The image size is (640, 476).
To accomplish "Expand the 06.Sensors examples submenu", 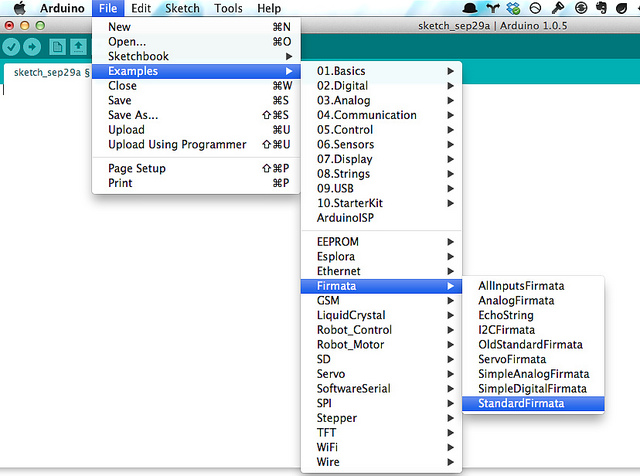I will [x=381, y=145].
